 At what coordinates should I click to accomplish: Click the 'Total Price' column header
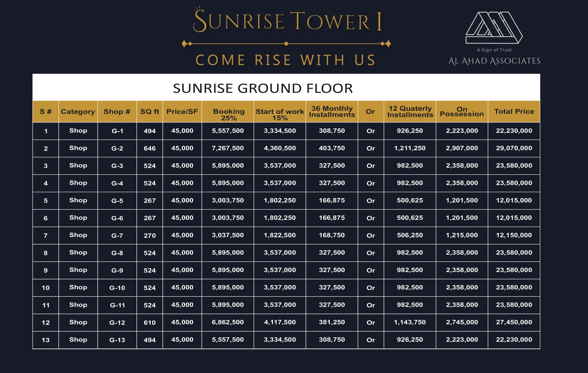[514, 111]
